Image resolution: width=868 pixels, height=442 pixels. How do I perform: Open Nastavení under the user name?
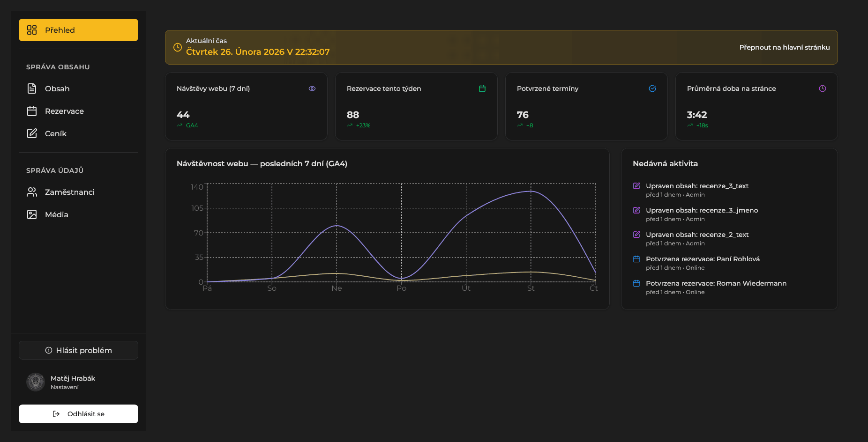[x=65, y=387]
